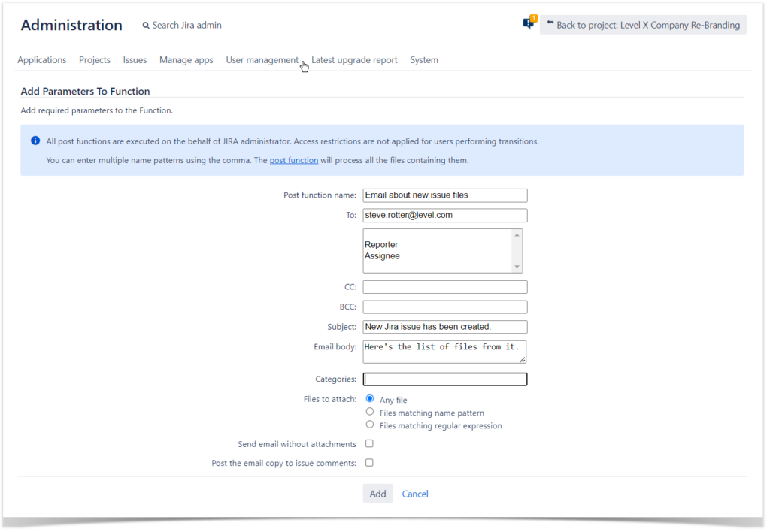Open the notifications speech bubble icon

pyautogui.click(x=528, y=23)
